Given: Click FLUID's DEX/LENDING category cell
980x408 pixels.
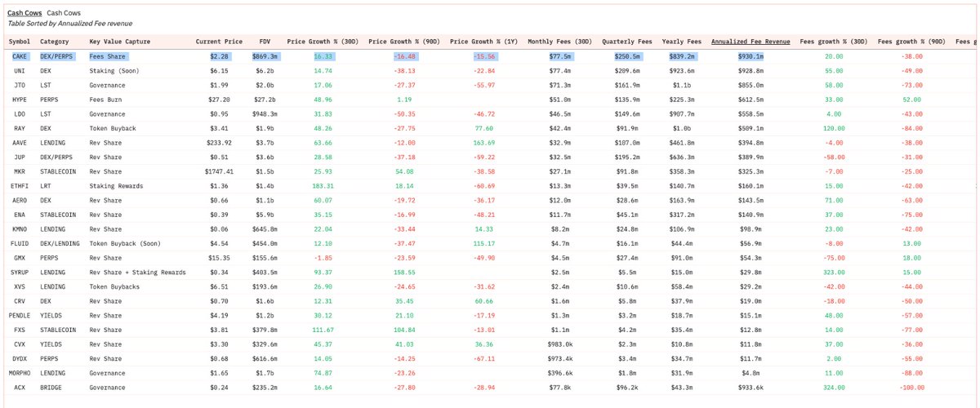Looking at the screenshot, I should tap(59, 243).
